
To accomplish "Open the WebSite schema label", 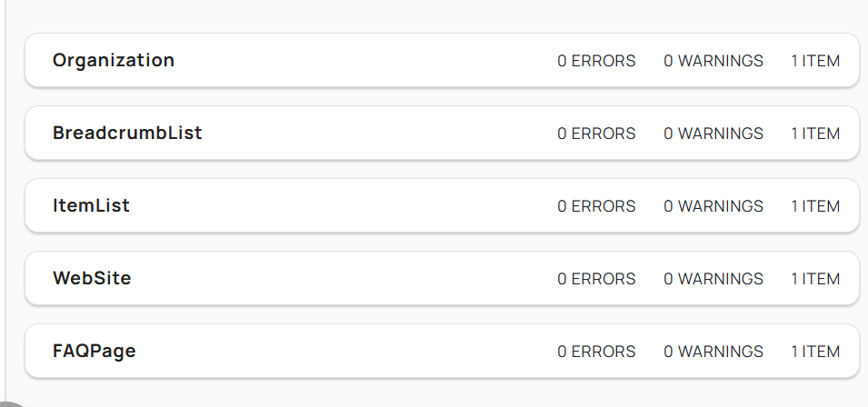I will (92, 279).
